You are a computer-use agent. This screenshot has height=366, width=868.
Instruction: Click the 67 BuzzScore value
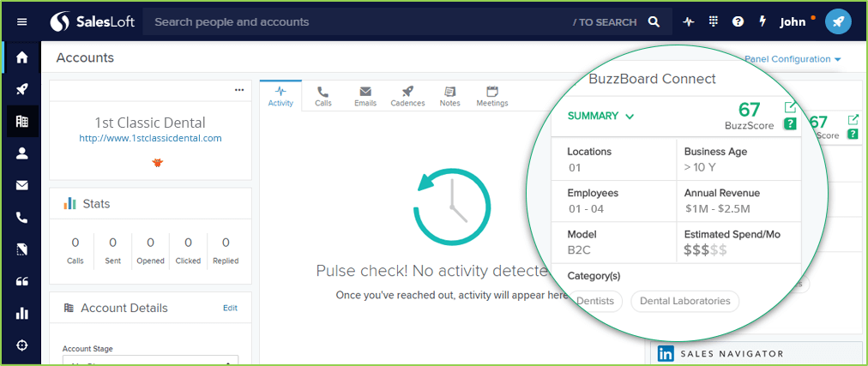coord(749,110)
